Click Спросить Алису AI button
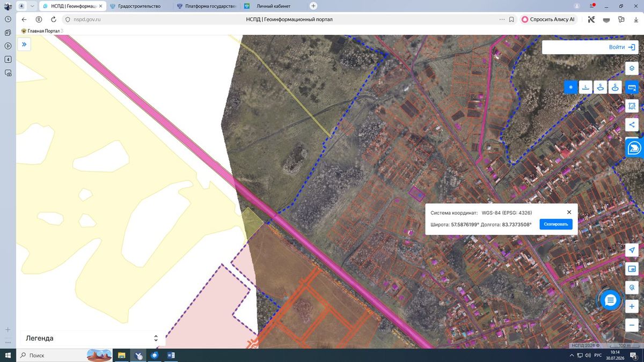 point(548,19)
